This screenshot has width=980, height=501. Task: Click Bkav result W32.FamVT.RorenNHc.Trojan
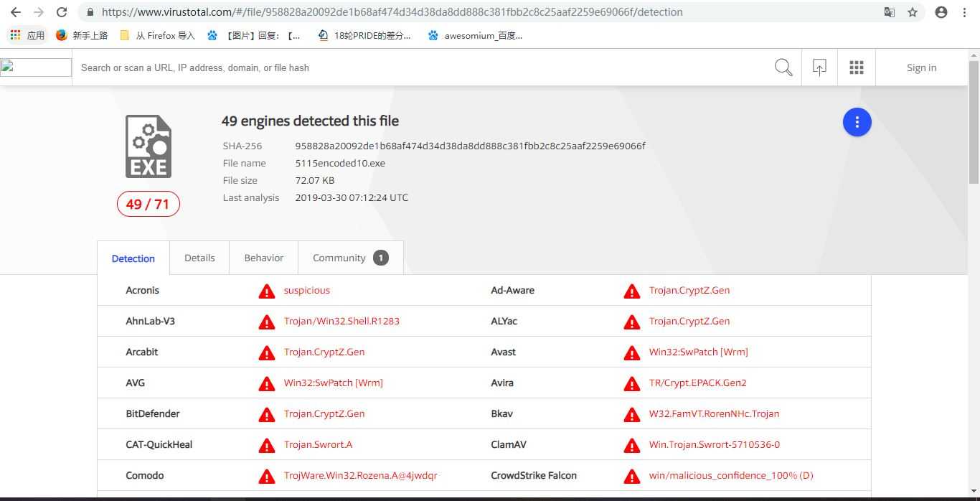pos(714,413)
